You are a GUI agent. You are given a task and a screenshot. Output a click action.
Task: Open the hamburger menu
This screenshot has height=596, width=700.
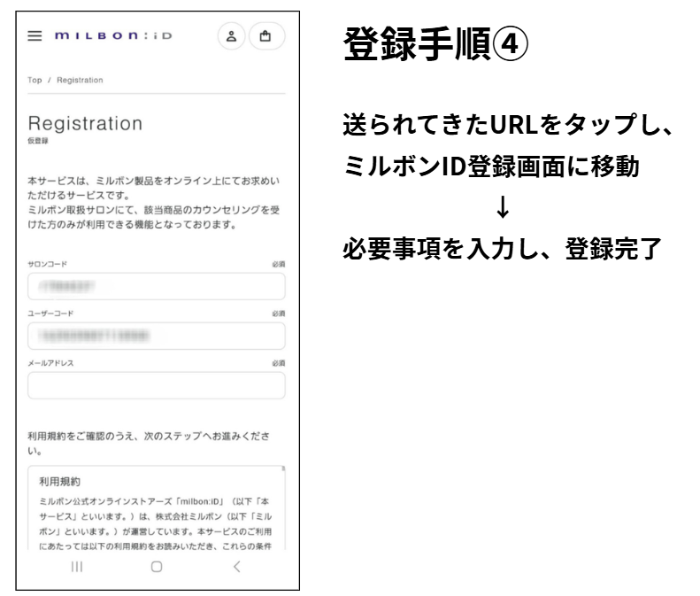click(35, 35)
